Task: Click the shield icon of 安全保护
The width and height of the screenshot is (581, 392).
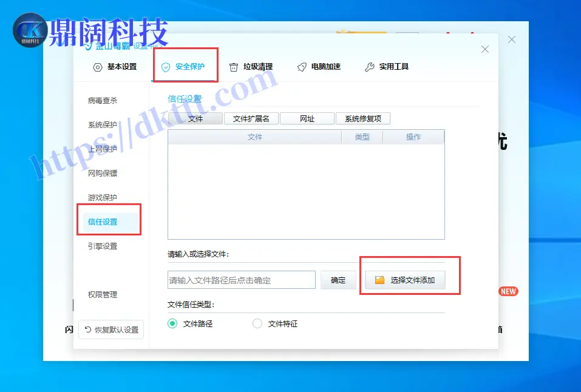Action: click(x=166, y=67)
